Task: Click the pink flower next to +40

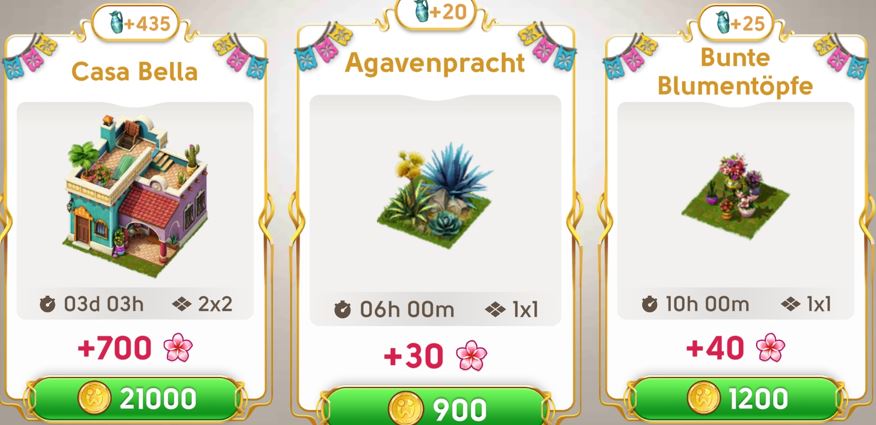Action: 770,347
